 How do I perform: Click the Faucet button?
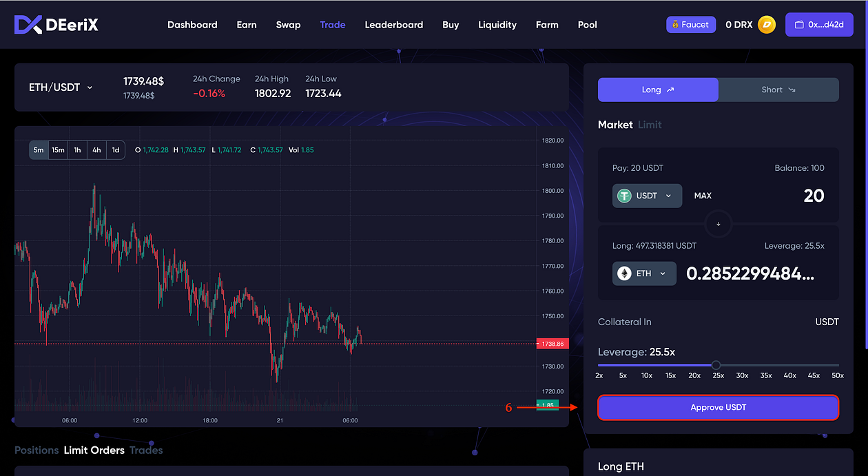pyautogui.click(x=691, y=25)
